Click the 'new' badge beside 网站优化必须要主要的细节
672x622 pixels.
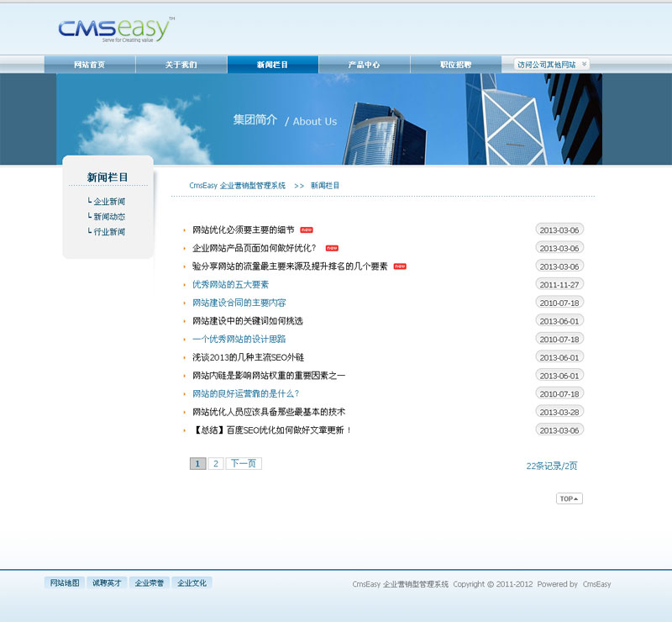point(307,229)
